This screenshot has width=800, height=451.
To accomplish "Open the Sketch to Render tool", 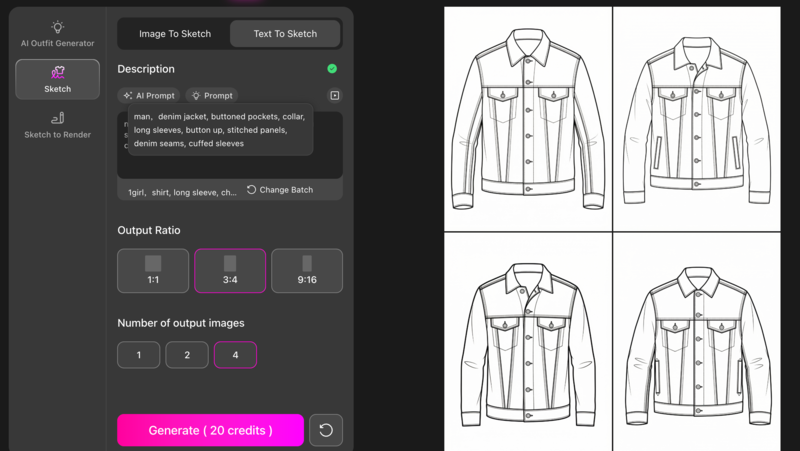I will click(x=58, y=125).
